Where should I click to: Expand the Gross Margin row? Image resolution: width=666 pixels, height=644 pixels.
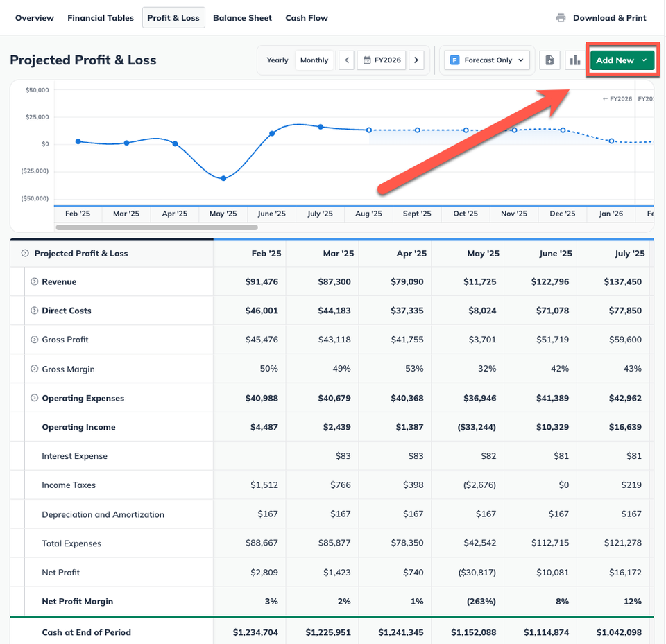pos(35,369)
